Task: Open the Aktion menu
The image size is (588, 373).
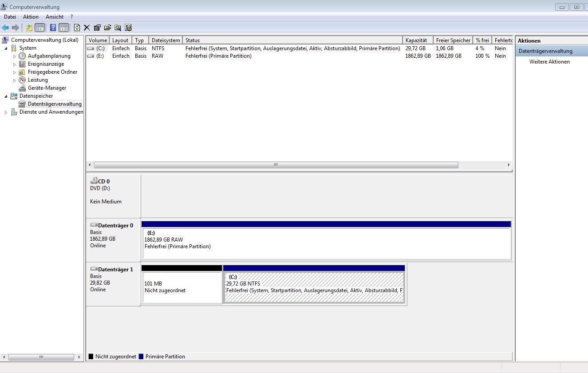Action: coord(31,17)
